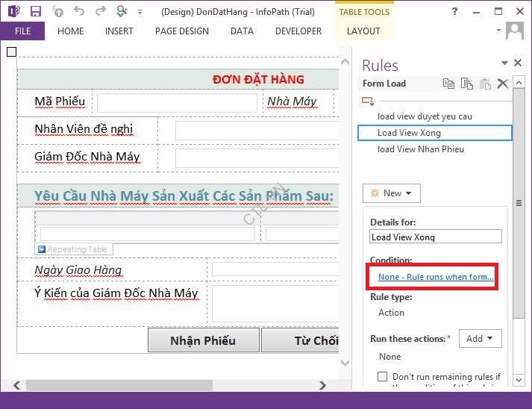Click the layout selector box at form top-left

click(10, 51)
